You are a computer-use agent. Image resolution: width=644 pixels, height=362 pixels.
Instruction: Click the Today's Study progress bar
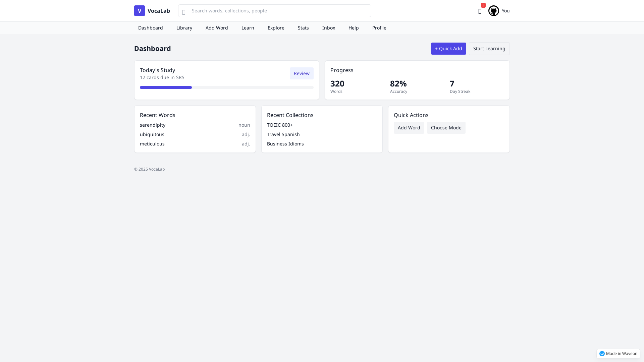click(x=226, y=87)
